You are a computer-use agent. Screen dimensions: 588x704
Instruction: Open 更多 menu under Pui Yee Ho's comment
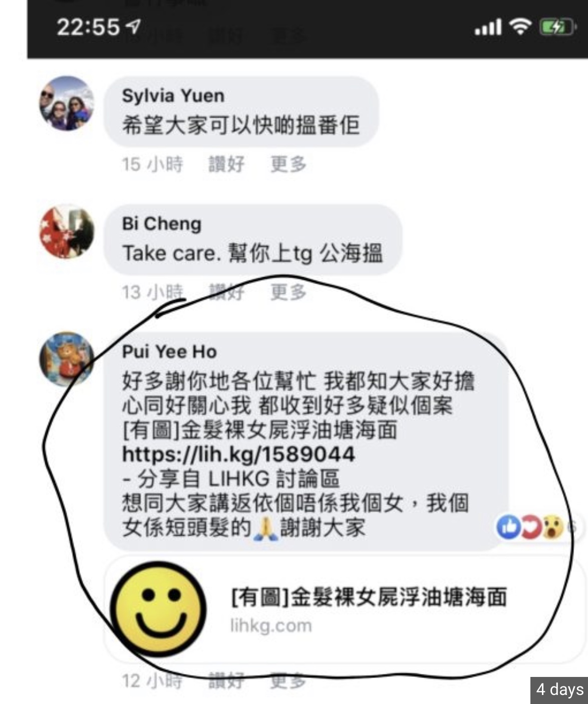(x=288, y=680)
